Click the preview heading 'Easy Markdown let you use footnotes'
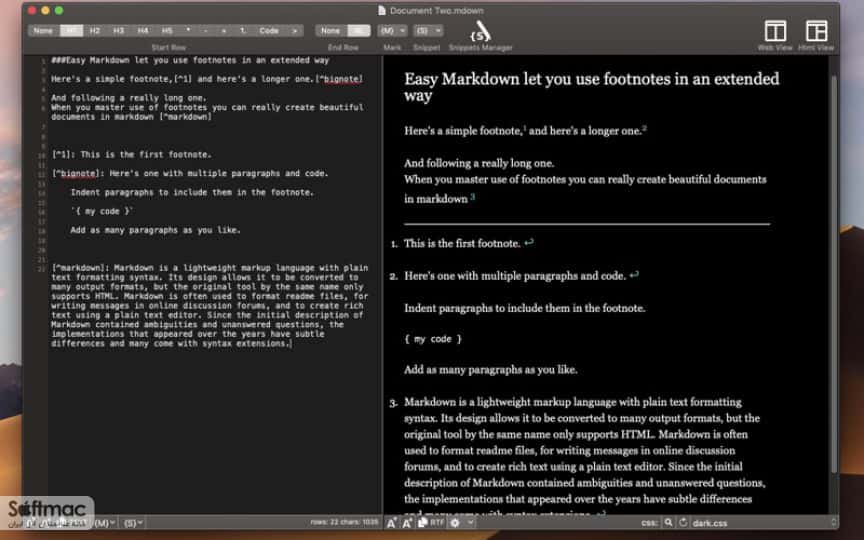864x540 pixels. click(x=592, y=87)
